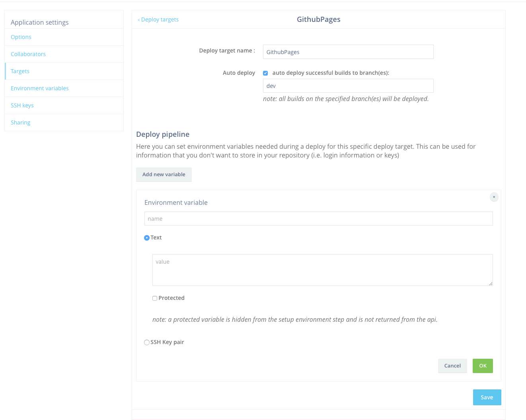
Task: Click the branch field containing dev
Action: tap(348, 86)
